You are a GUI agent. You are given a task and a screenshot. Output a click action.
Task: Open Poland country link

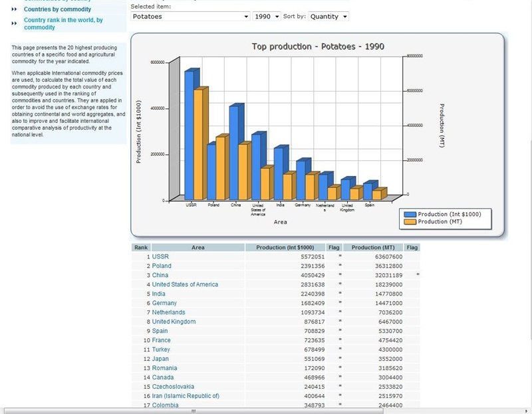(162, 266)
